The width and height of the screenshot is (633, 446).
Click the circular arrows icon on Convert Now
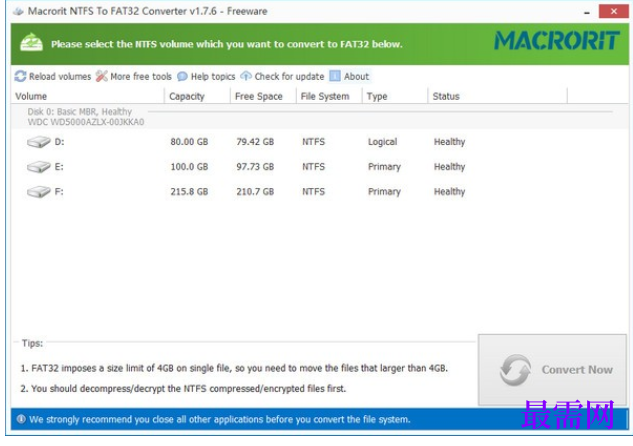tap(515, 370)
